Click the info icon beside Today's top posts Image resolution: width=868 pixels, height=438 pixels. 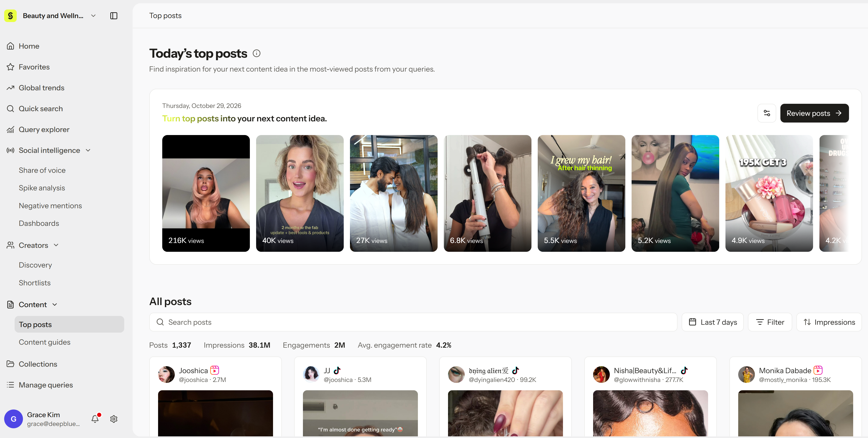coord(256,54)
